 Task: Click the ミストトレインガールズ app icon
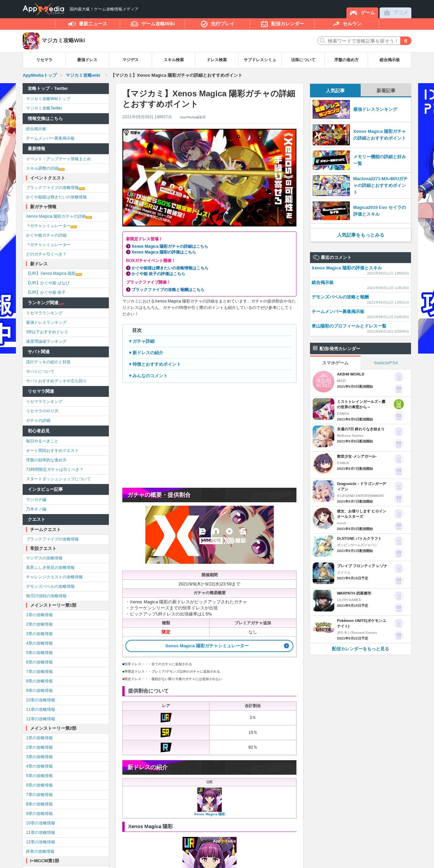(x=323, y=409)
